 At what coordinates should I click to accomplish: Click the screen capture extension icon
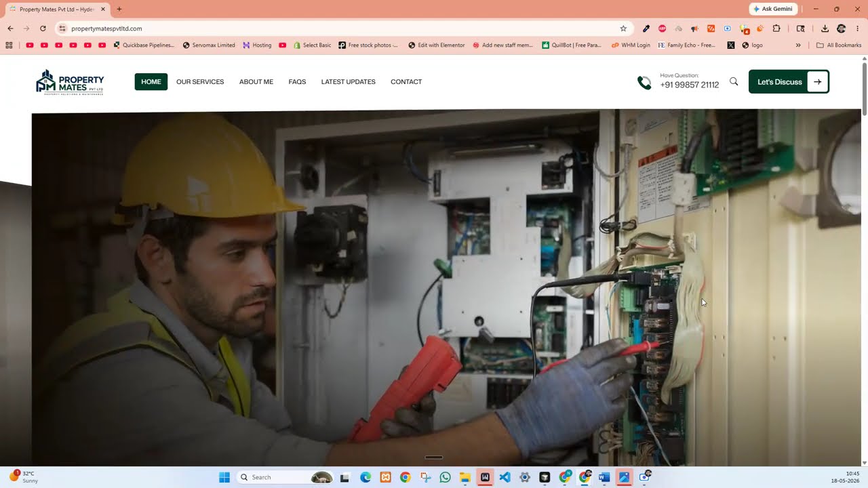tap(728, 28)
